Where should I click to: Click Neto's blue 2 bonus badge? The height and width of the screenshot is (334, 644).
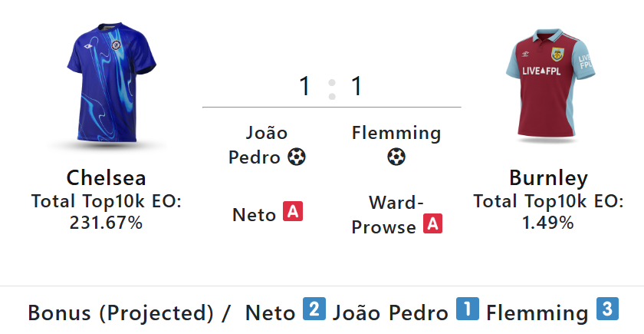[x=313, y=310]
